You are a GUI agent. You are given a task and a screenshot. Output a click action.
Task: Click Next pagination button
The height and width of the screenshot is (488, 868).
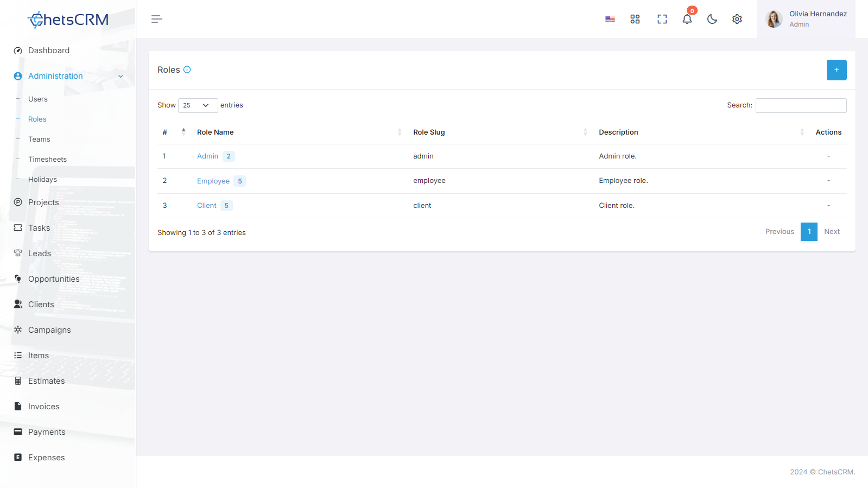point(832,232)
